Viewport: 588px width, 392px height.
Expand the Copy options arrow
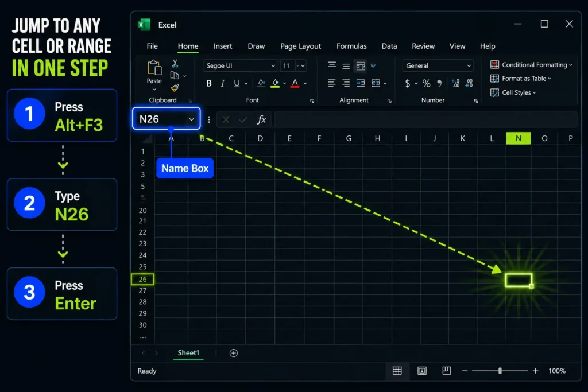(x=184, y=76)
